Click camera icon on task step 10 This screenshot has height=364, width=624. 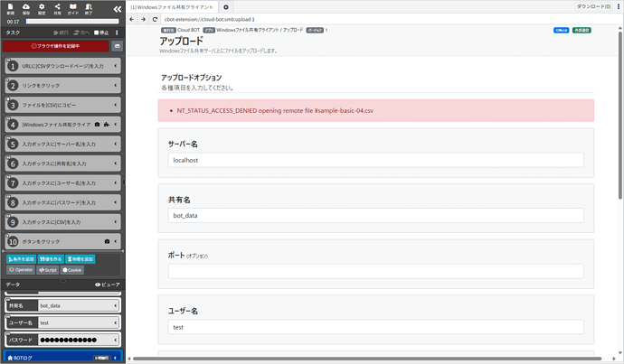(x=107, y=241)
